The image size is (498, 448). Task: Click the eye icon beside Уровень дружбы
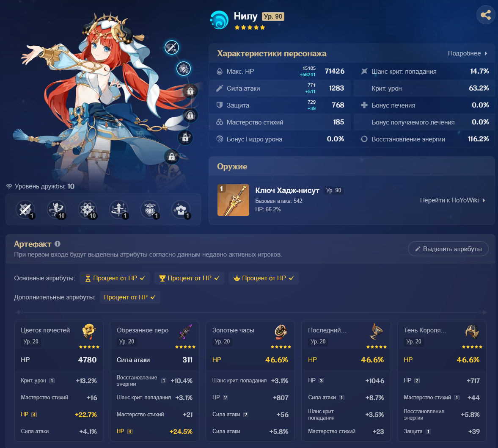[9, 186]
